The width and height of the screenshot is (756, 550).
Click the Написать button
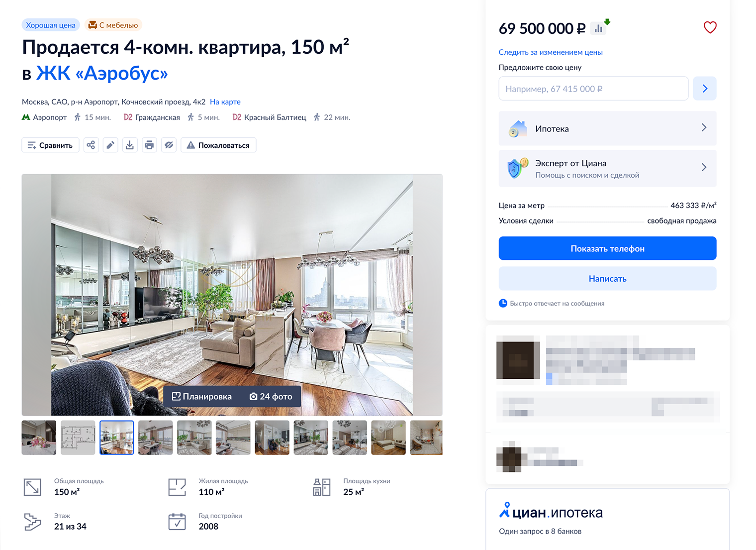tap(607, 279)
